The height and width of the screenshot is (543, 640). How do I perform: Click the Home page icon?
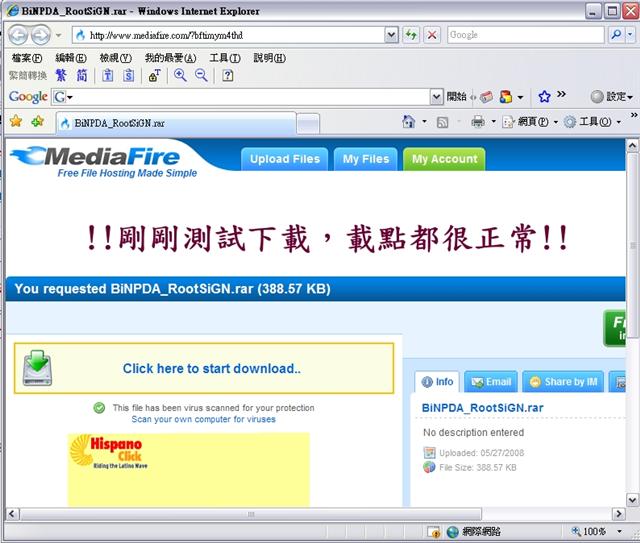pos(409,121)
